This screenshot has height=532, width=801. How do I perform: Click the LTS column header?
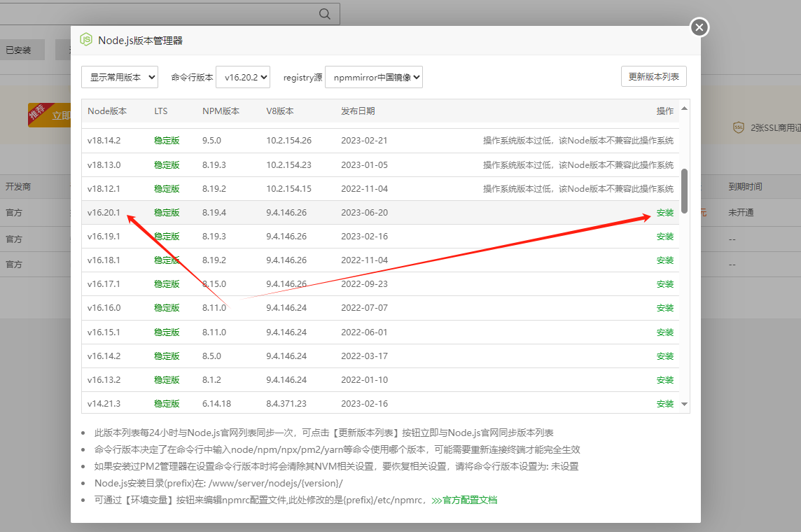[x=161, y=111]
